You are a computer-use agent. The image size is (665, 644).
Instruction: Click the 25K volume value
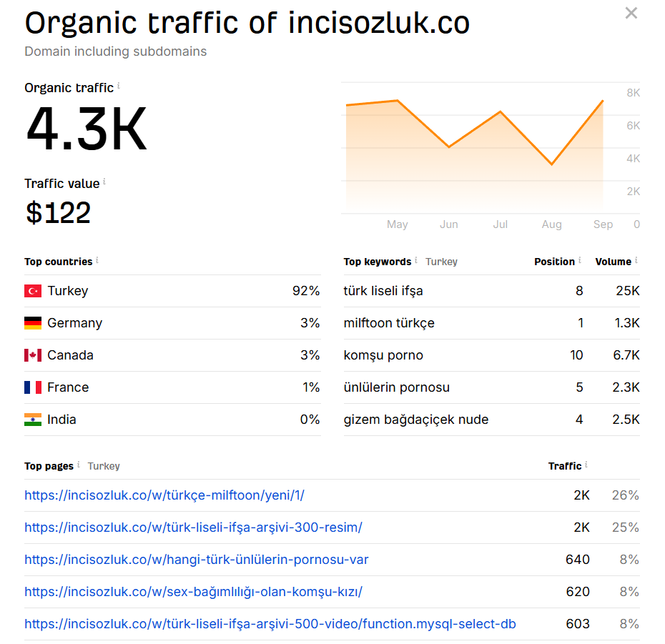pyautogui.click(x=628, y=291)
